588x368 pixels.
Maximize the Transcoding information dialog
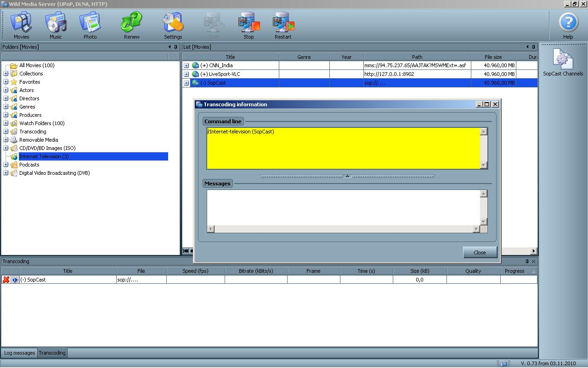click(x=487, y=104)
